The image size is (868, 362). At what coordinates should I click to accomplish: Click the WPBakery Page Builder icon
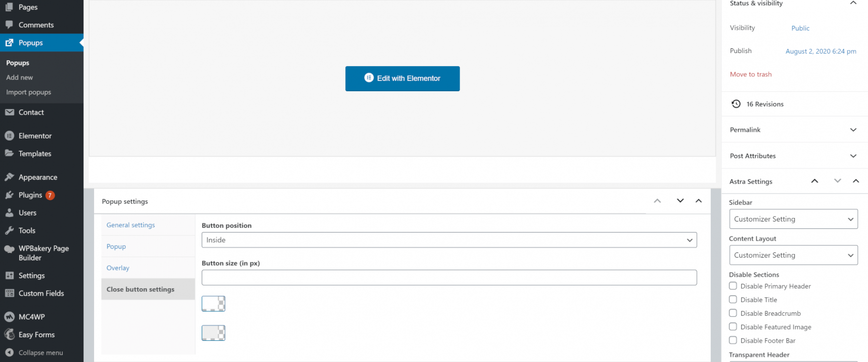tap(9, 249)
